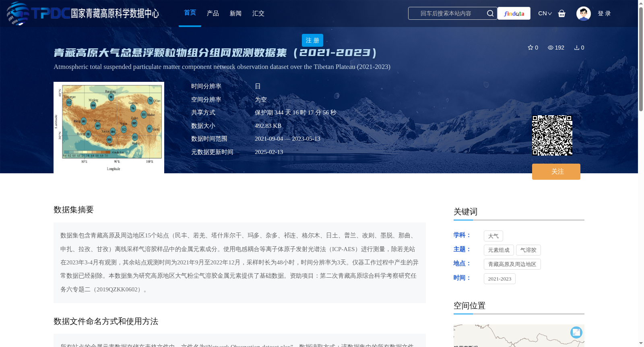Click the 学科： label
The height and width of the screenshot is (347, 644).
(x=462, y=235)
